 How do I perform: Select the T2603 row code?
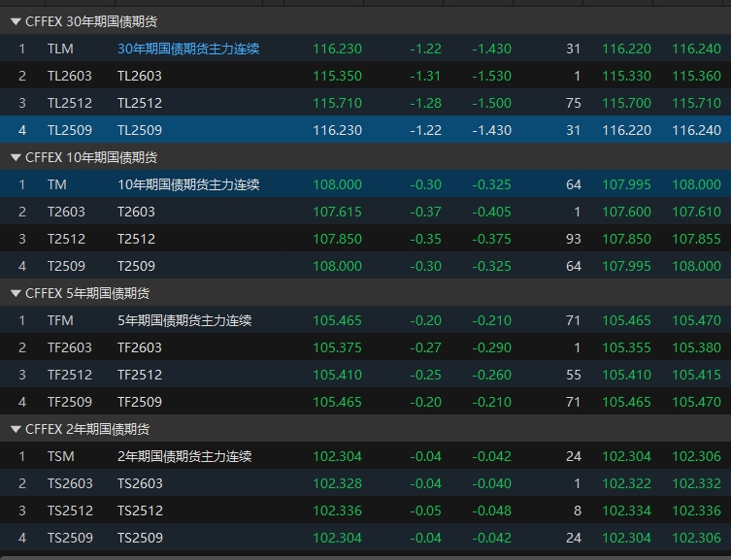(66, 212)
